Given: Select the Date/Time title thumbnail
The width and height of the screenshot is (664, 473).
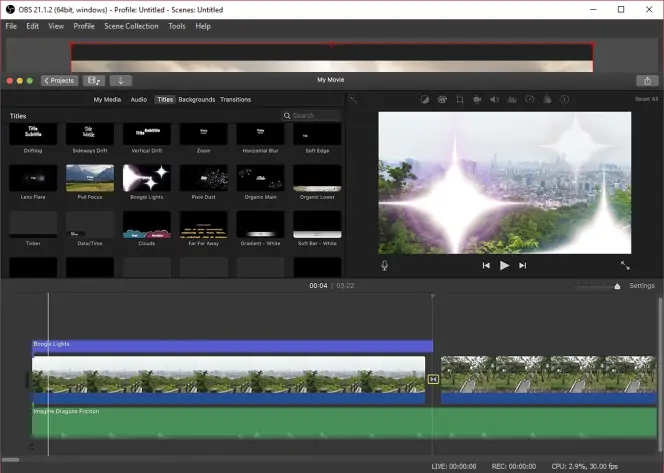Looking at the screenshot, I should point(90,224).
